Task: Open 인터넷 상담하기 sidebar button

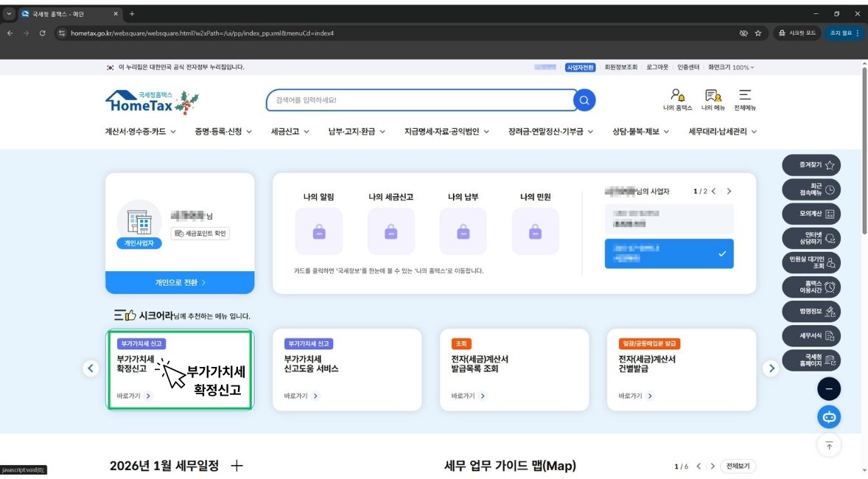Action: pos(811,238)
